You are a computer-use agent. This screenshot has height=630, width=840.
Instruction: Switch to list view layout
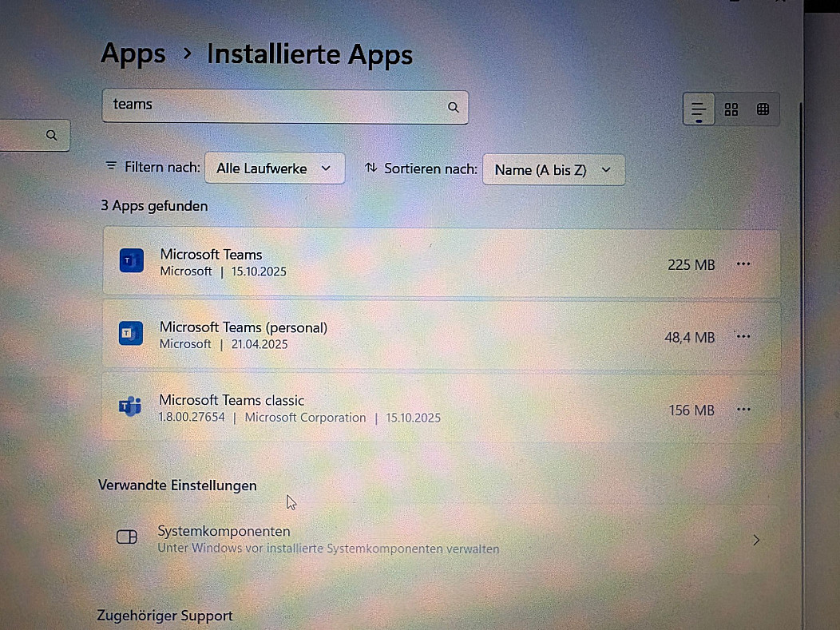click(x=699, y=109)
